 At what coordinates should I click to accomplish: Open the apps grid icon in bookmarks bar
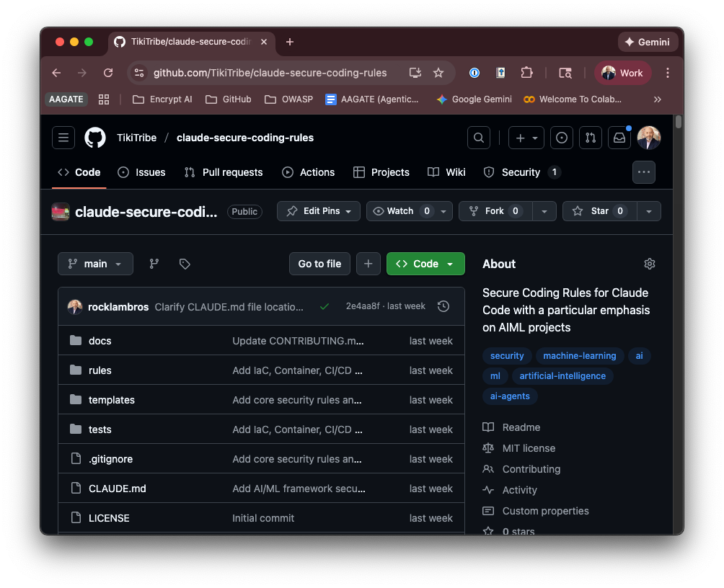pos(104,99)
